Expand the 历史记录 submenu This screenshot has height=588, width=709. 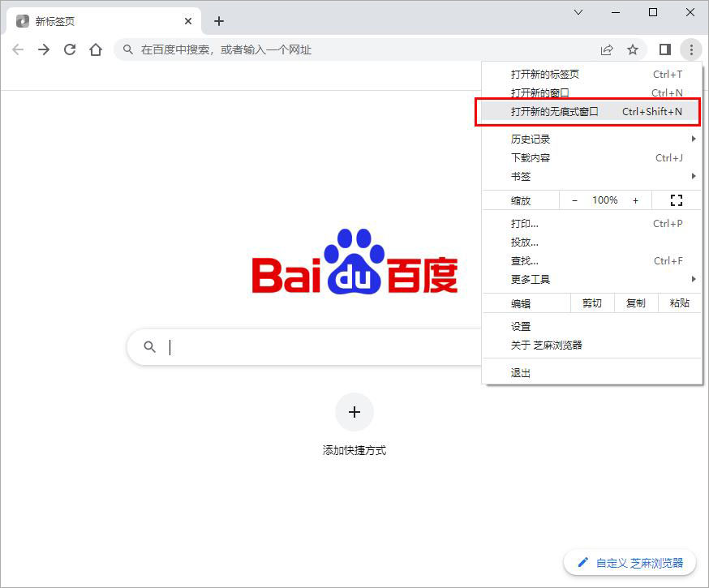(x=592, y=139)
